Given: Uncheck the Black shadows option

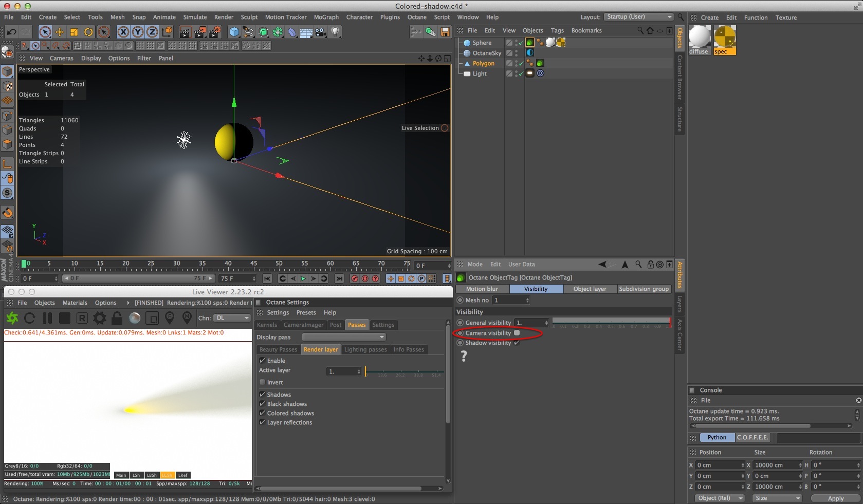Looking at the screenshot, I should [x=263, y=404].
